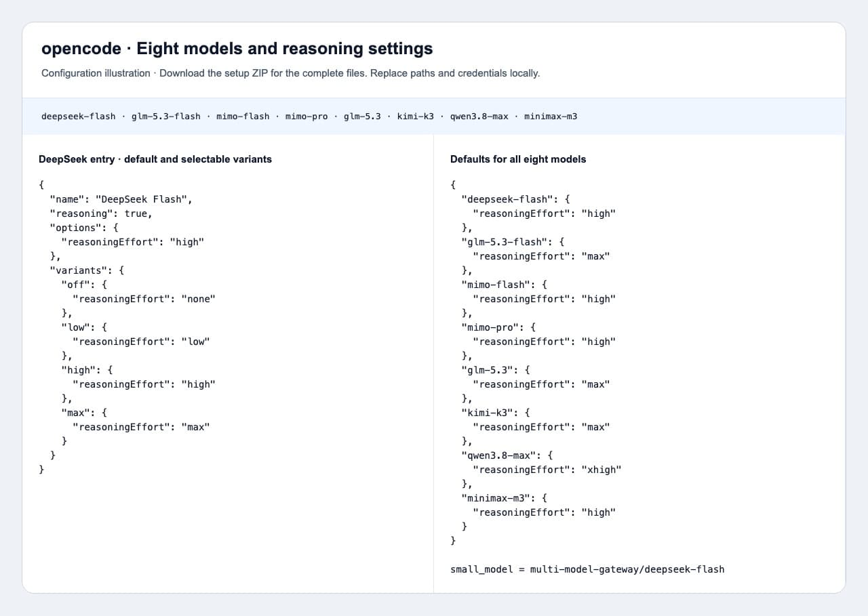
Task: Select "mimo-flash" in the top model list banner
Action: pos(243,116)
